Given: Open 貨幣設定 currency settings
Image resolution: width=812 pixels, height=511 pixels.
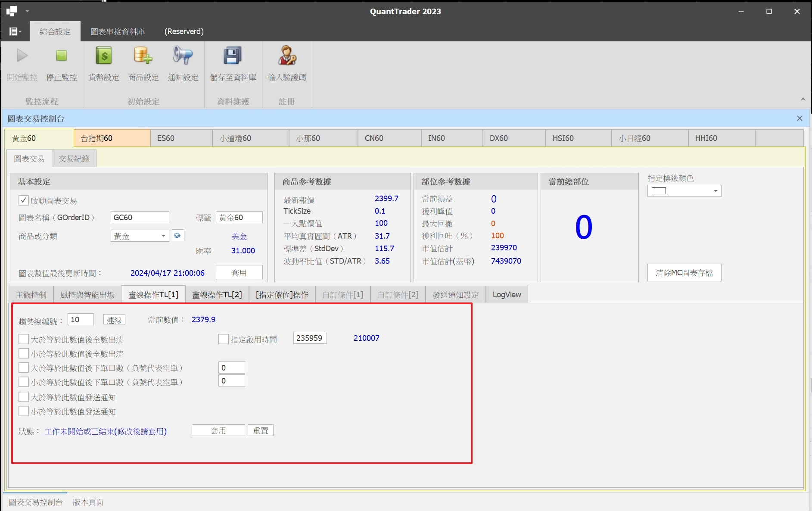Looking at the screenshot, I should (103, 56).
